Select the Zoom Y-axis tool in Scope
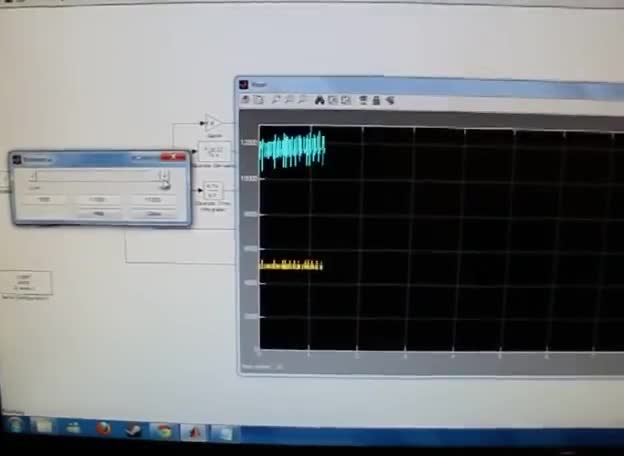The height and width of the screenshot is (456, 624). pos(303,100)
